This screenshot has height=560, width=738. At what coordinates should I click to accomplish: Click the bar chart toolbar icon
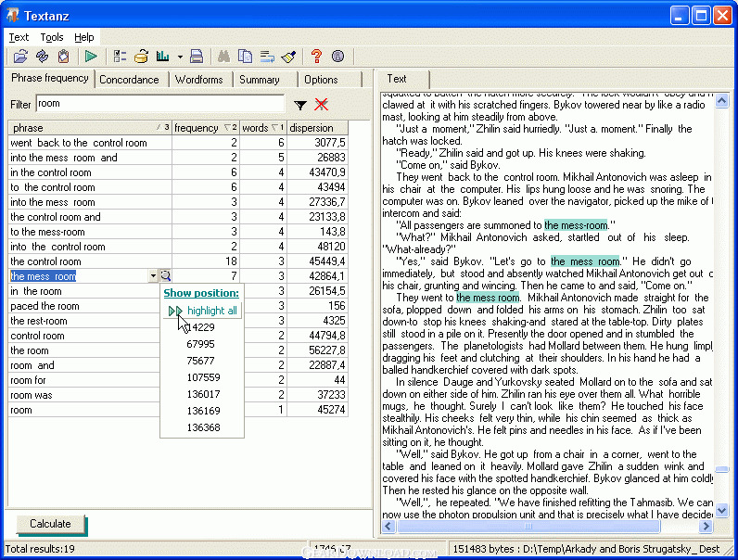[x=163, y=57]
